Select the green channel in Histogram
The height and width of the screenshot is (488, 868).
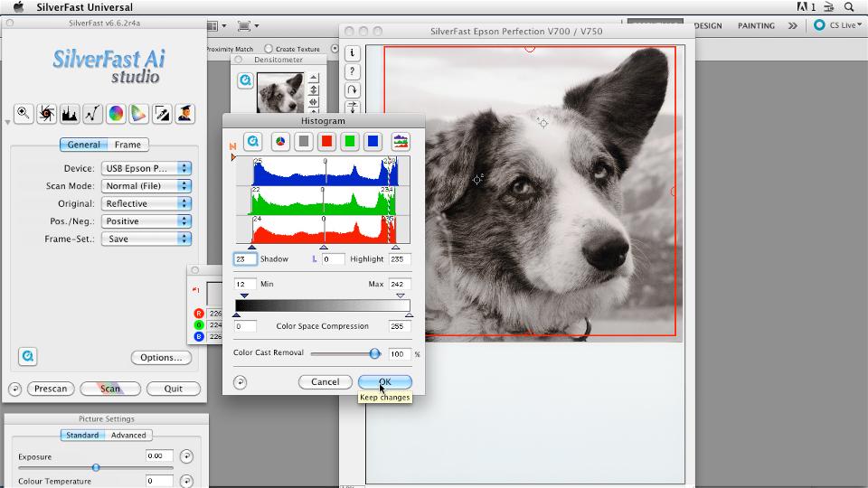tap(350, 142)
